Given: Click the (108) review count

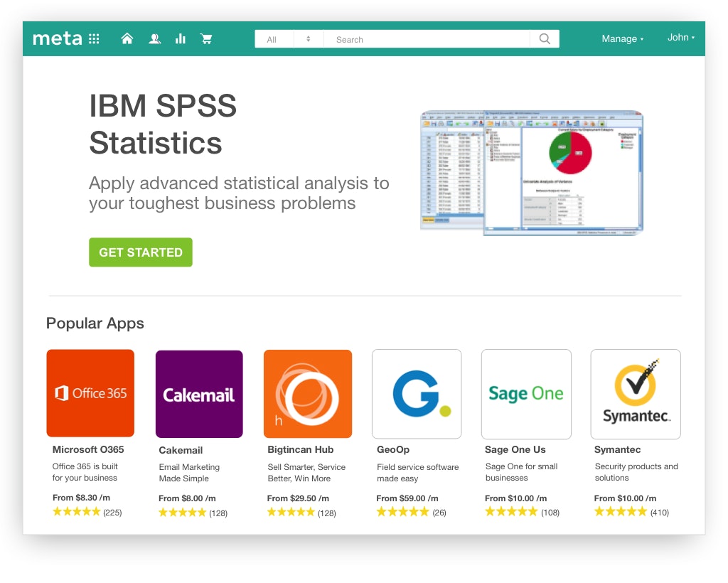Looking at the screenshot, I should tap(550, 513).
